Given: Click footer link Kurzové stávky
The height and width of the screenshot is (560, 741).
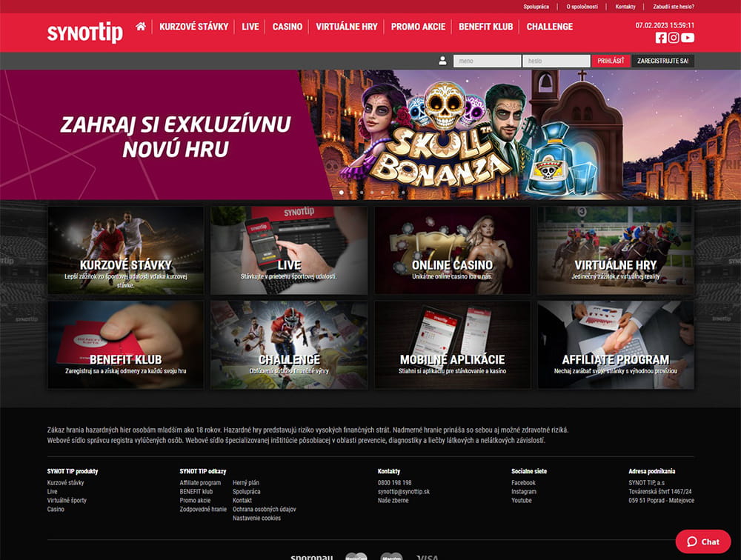Looking at the screenshot, I should (66, 482).
